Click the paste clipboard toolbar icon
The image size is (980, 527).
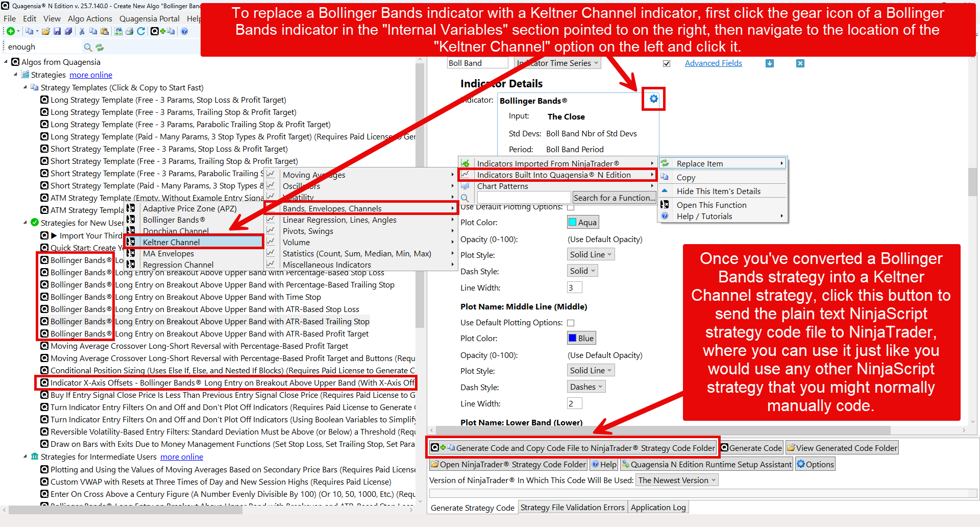tap(105, 31)
